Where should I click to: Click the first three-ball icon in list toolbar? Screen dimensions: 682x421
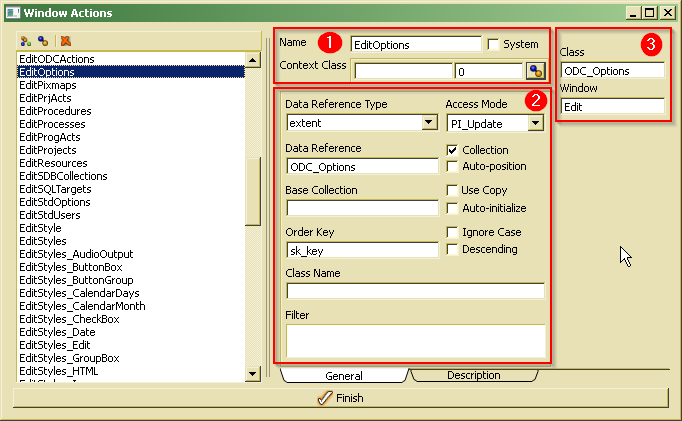(x=26, y=41)
